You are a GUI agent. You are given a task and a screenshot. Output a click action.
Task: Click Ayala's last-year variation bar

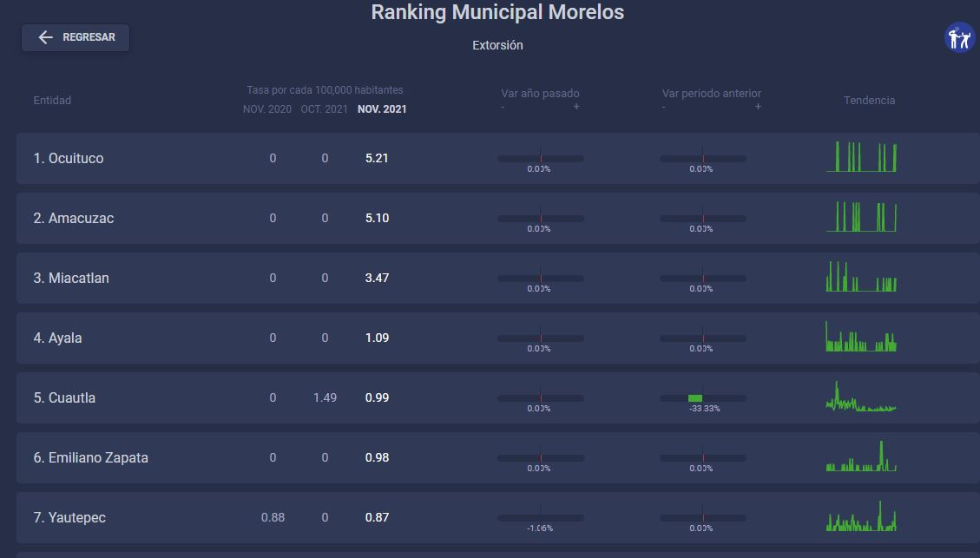coord(541,338)
